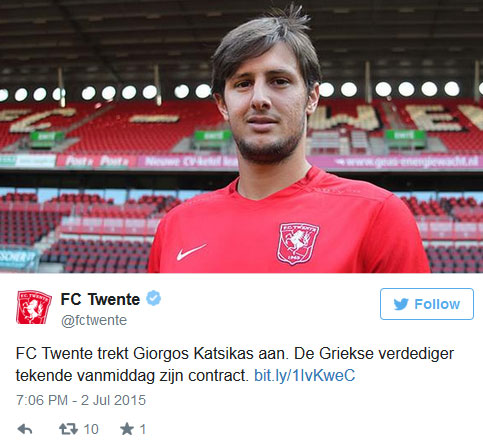View the retweet count of 10
This screenshot has height=440, width=483.
coord(91,429)
